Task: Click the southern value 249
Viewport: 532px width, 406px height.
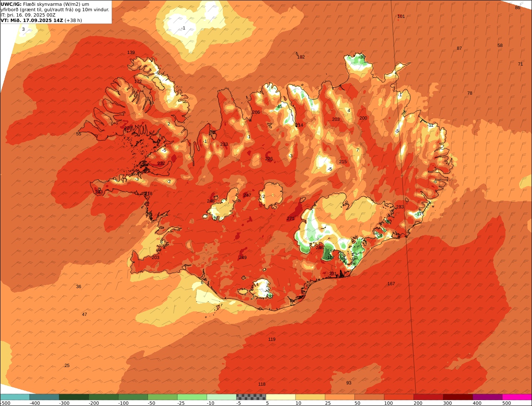Action: [x=243, y=258]
